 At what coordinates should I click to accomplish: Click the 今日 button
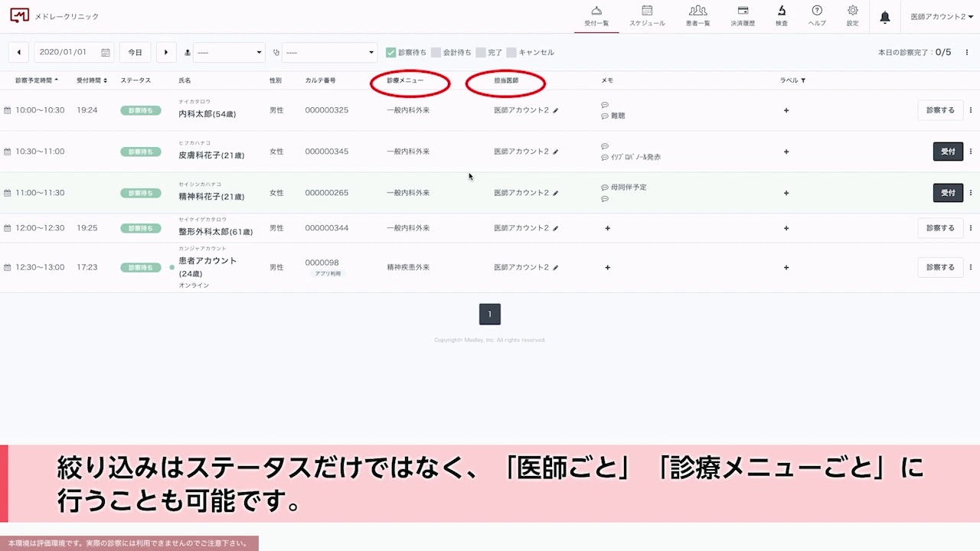coord(135,52)
